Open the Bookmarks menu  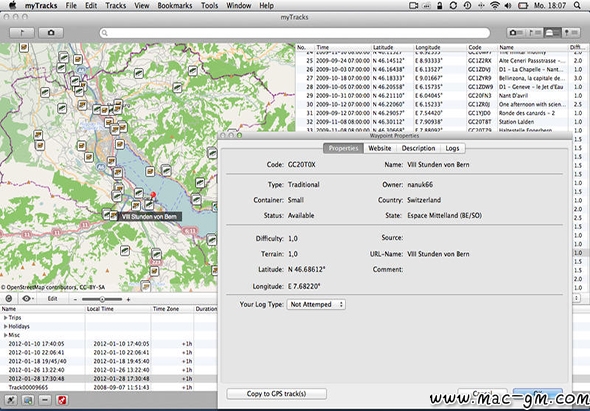coord(175,5)
